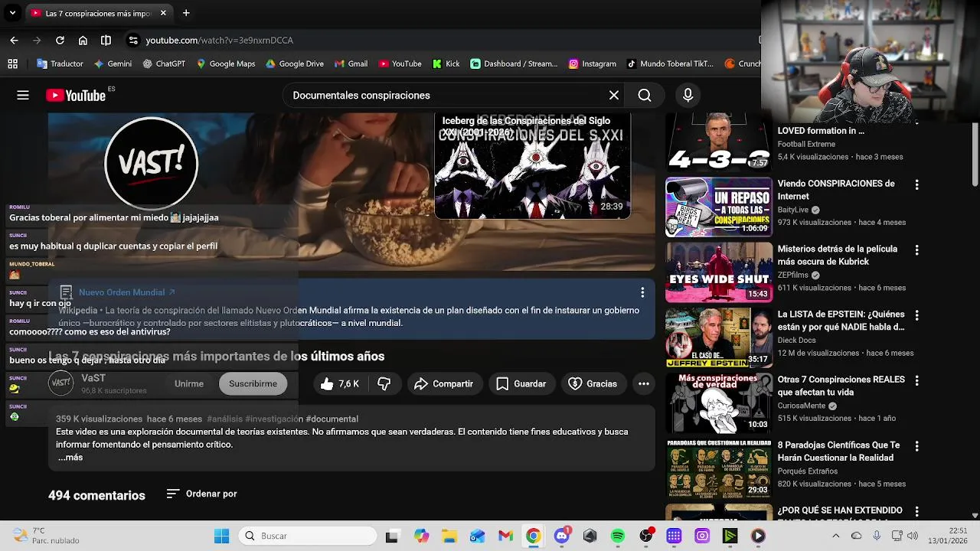Toggle Chrome side panel icon
Screen dimensions: 980x551
[106, 40]
